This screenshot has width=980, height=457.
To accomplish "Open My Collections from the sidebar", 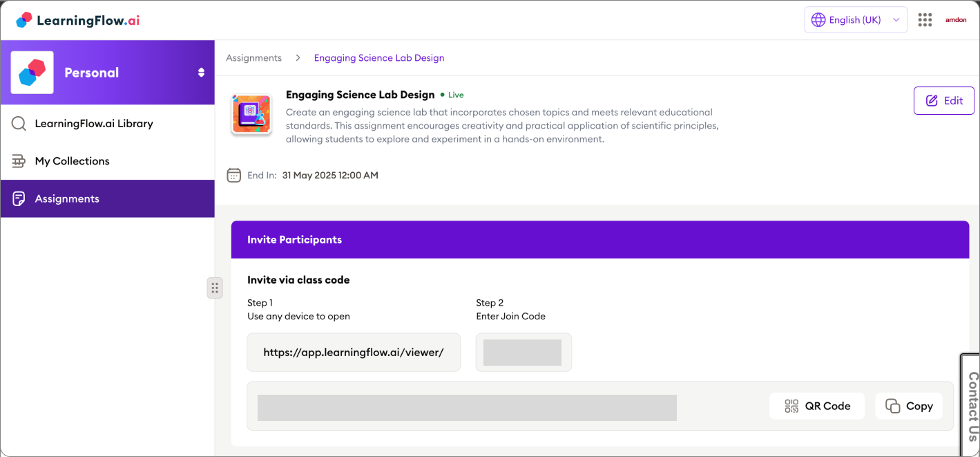I will pyautogui.click(x=72, y=160).
